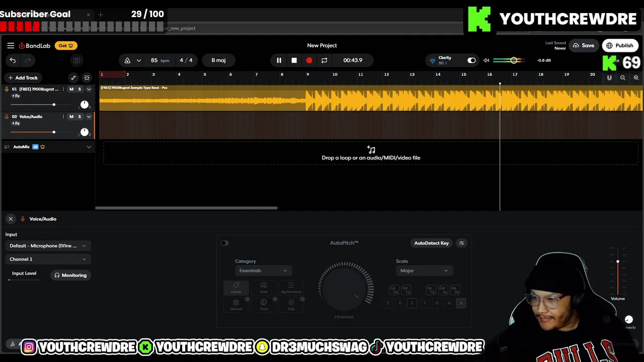Undo the last action
Image resolution: width=644 pixels, height=362 pixels.
pos(13,60)
